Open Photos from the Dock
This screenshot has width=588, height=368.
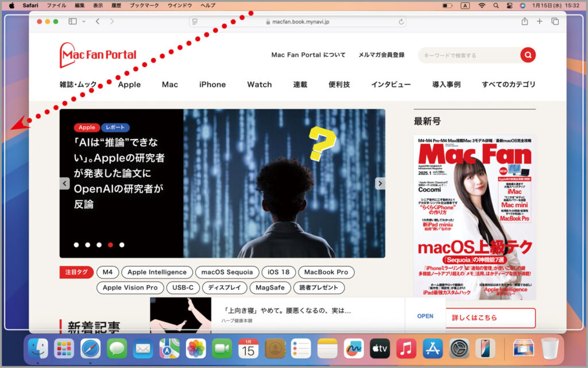click(196, 349)
